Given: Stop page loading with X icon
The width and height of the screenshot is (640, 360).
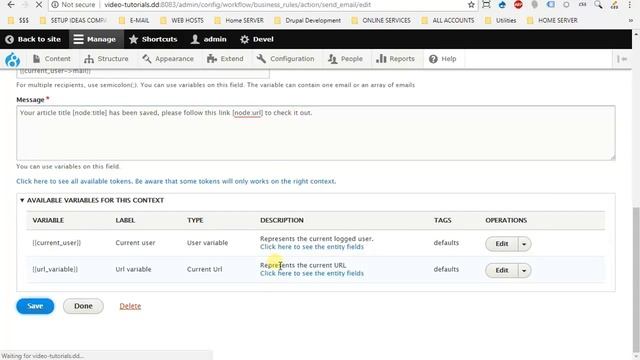Looking at the screenshot, I should 38,4.
